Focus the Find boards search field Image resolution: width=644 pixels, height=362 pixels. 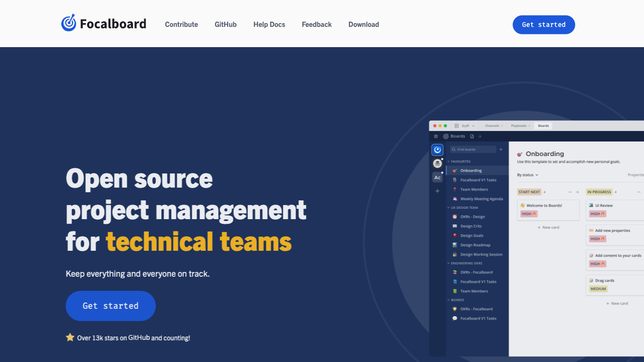(473, 149)
